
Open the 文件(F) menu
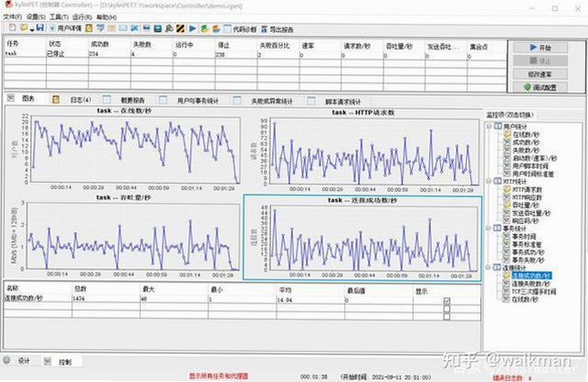coord(13,16)
